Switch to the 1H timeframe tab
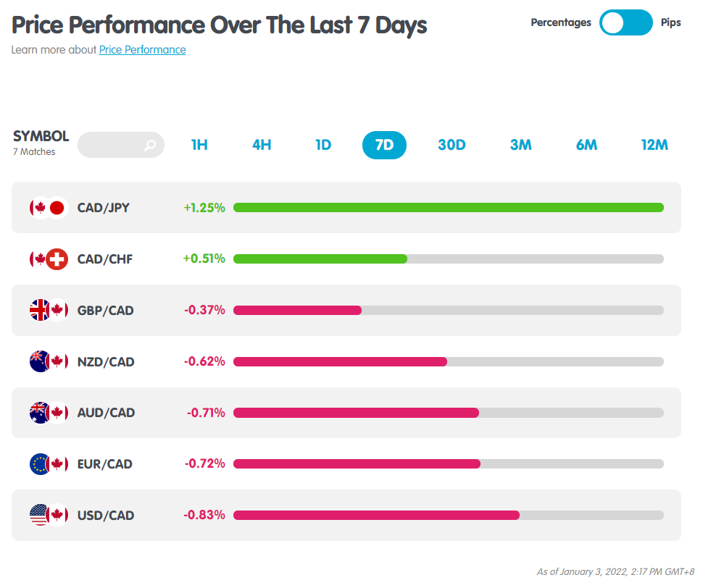 click(x=199, y=145)
